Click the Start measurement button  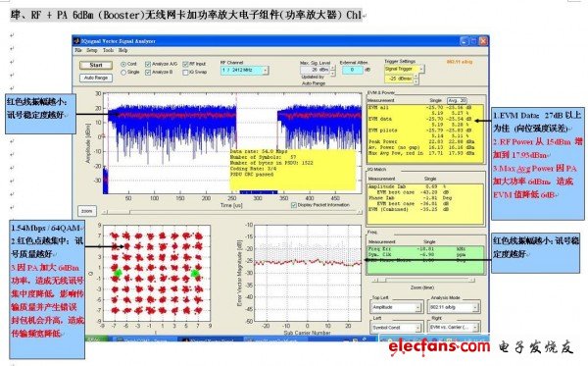[96, 65]
